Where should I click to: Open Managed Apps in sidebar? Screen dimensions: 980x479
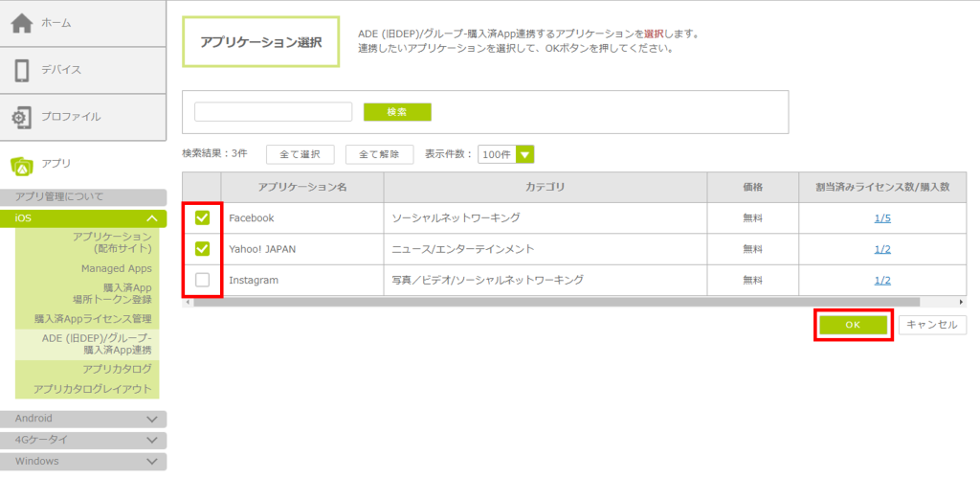(x=116, y=268)
